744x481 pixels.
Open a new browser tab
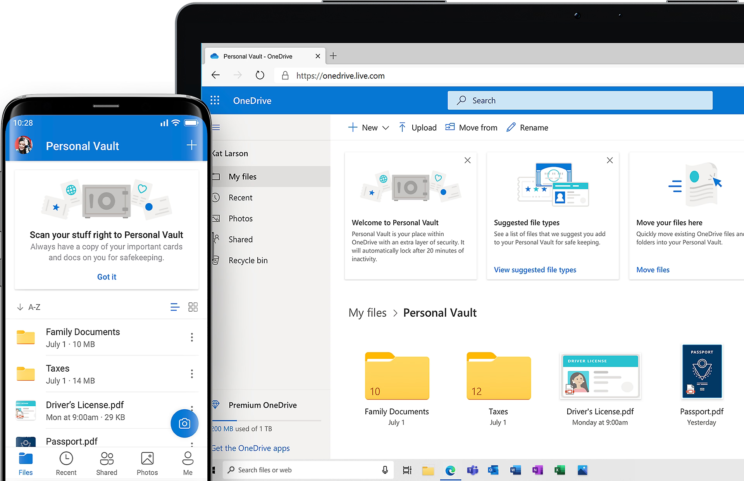point(333,56)
